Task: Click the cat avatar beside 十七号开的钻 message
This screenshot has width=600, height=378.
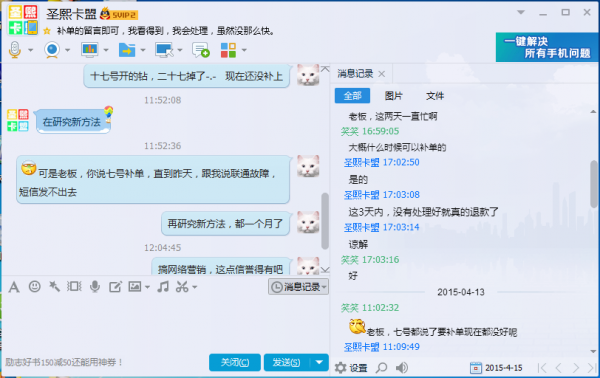Action: [x=308, y=75]
